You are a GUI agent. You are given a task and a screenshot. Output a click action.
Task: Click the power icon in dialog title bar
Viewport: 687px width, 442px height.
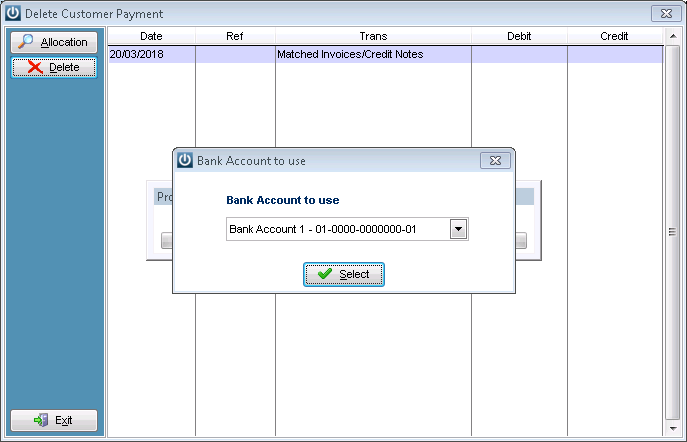(185, 160)
